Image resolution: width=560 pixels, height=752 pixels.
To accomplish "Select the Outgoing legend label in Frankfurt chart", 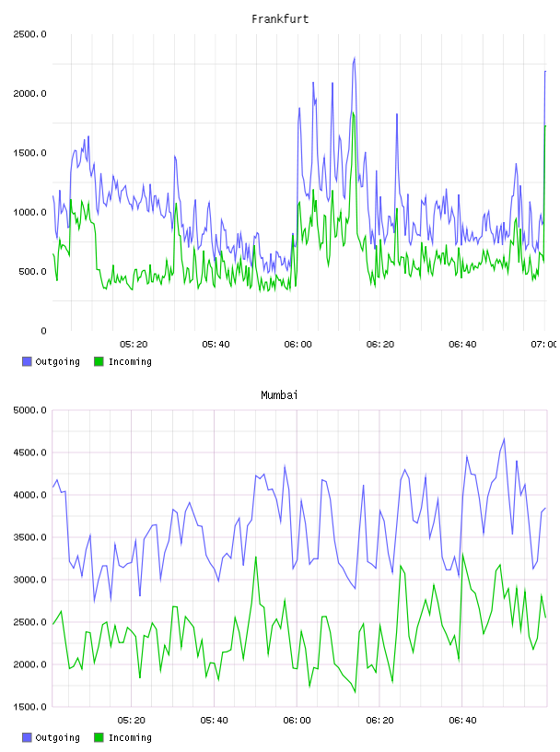I will [x=57, y=361].
